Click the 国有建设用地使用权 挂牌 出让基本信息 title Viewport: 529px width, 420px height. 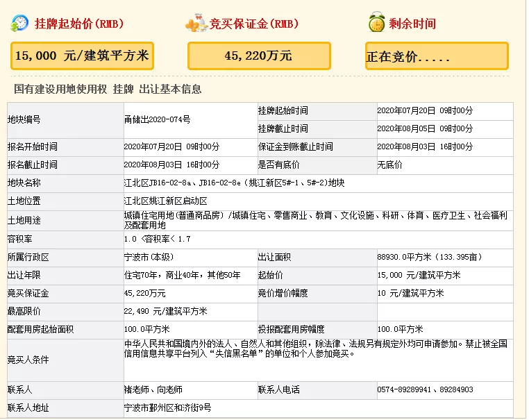pos(108,89)
